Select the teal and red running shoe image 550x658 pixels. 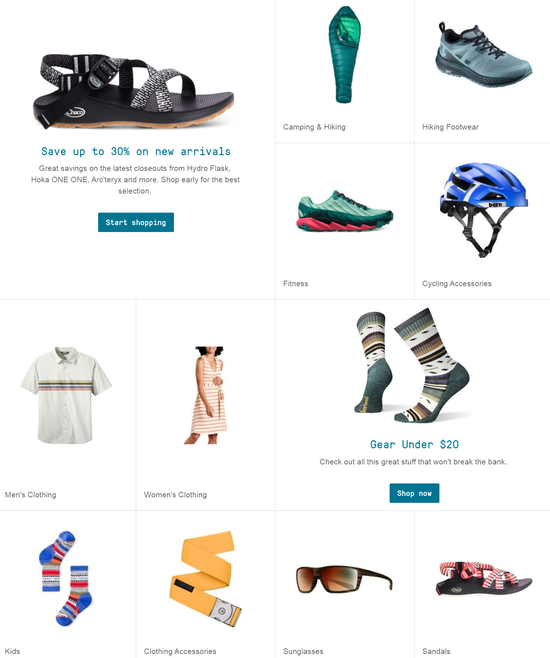coord(345,211)
